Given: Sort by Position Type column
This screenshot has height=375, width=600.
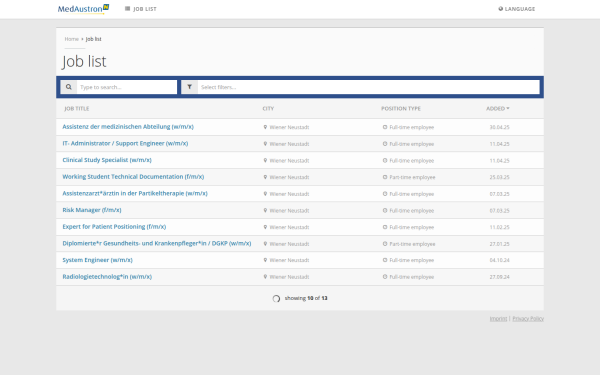Looking at the screenshot, I should pos(401,109).
